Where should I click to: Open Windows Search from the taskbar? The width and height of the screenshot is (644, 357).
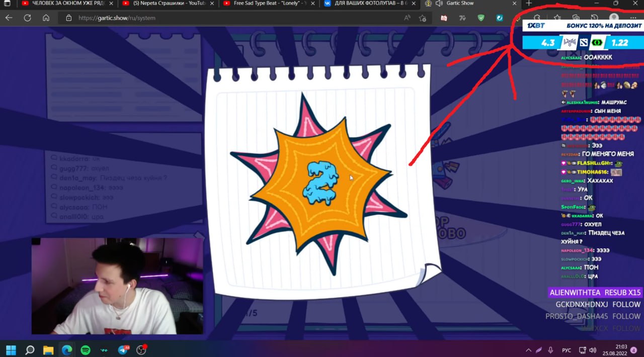[x=30, y=349]
